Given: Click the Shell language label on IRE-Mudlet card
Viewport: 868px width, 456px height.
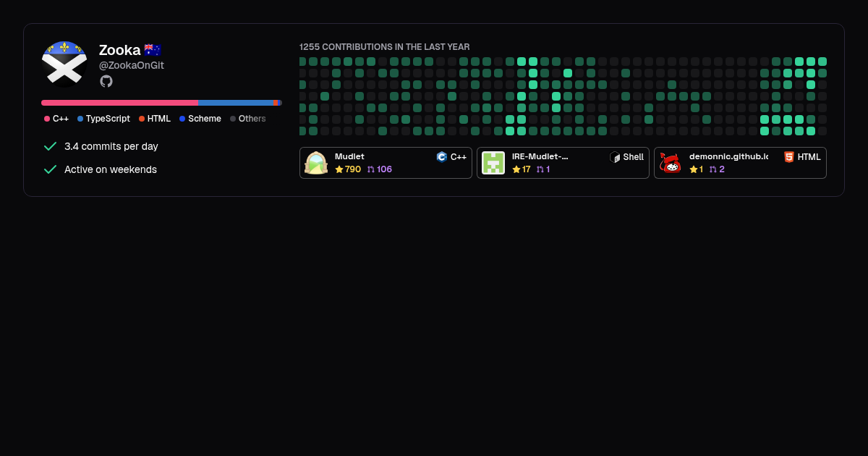Looking at the screenshot, I should pos(634,157).
